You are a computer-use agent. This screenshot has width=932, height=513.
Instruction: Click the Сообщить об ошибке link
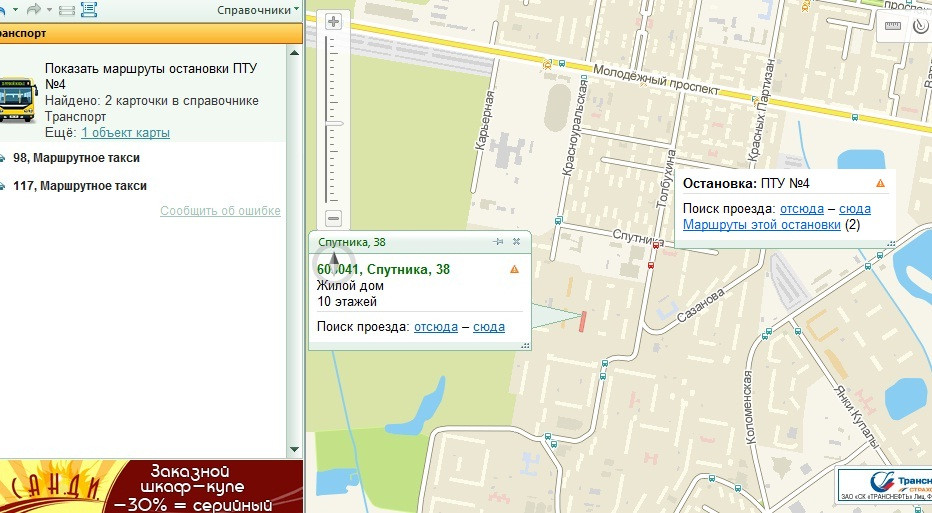tap(220, 210)
